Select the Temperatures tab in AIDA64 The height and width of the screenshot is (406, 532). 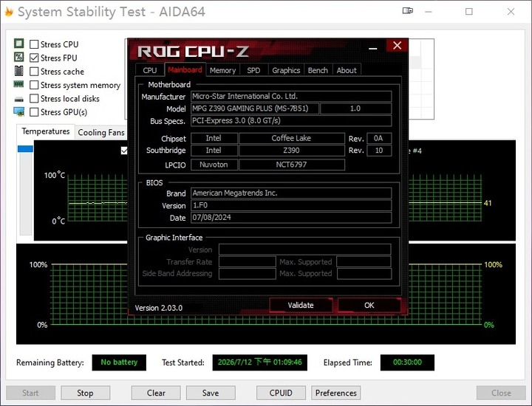coord(46,131)
